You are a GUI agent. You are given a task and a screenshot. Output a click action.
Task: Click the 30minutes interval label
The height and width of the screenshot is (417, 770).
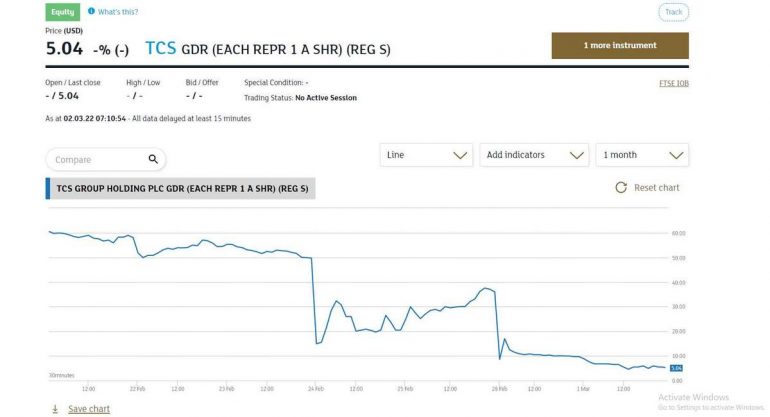click(61, 375)
